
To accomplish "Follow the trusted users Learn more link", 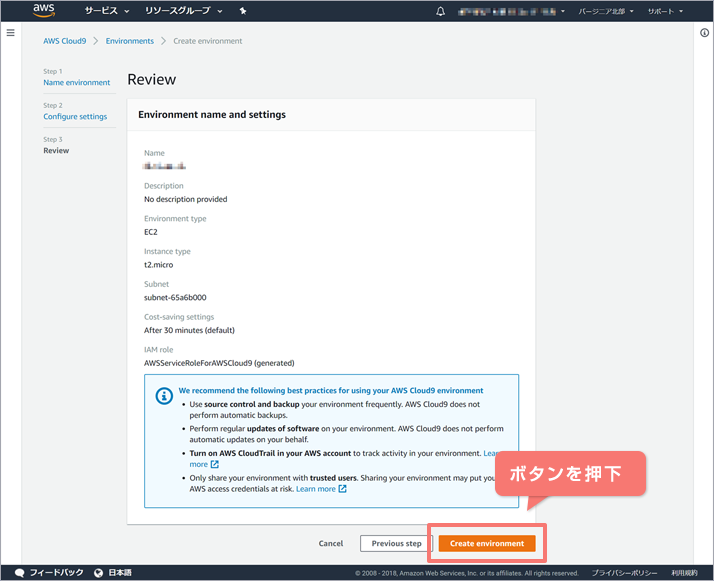I will (x=316, y=489).
